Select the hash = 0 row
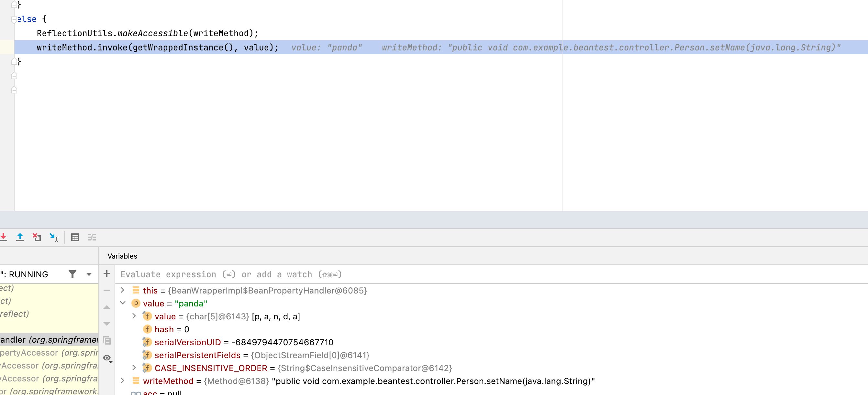The width and height of the screenshot is (868, 395). point(491,329)
